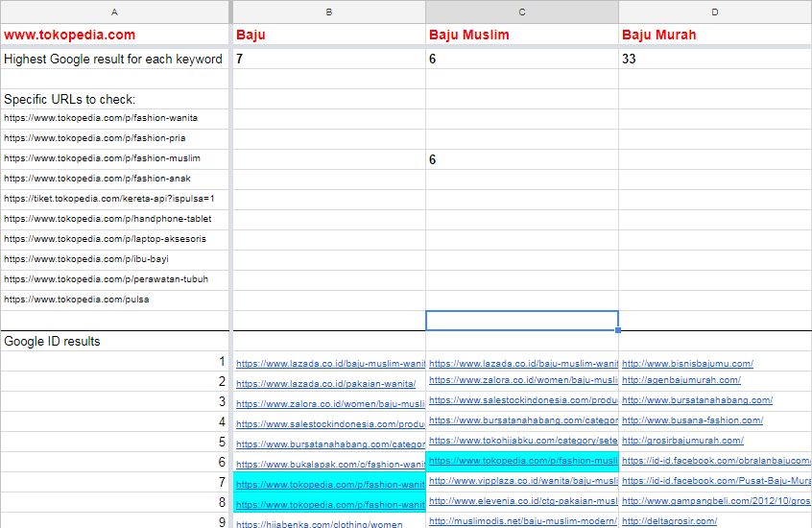Image resolution: width=812 pixels, height=528 pixels.
Task: Select column B header
Action: [x=329, y=12]
